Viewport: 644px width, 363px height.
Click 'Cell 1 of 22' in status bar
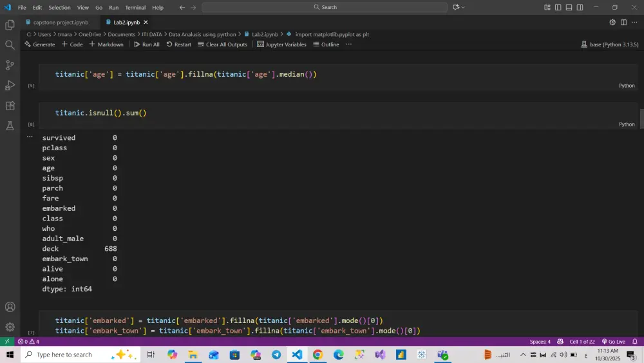coord(582,342)
